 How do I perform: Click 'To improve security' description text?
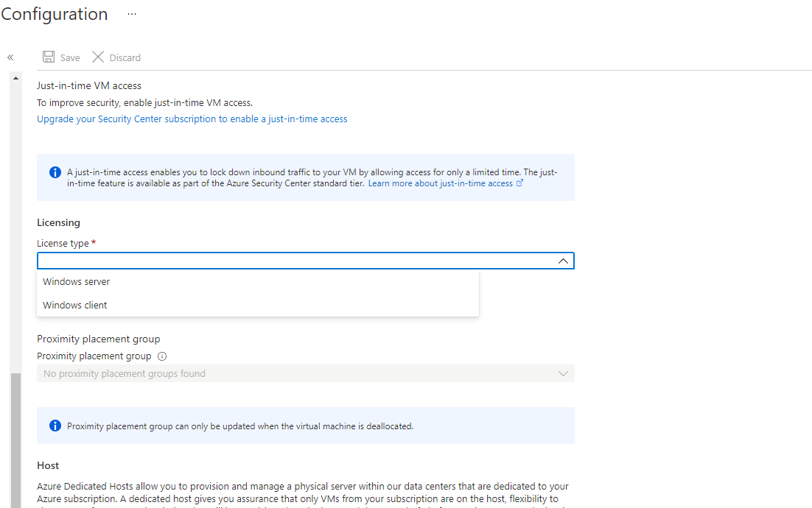click(x=145, y=103)
